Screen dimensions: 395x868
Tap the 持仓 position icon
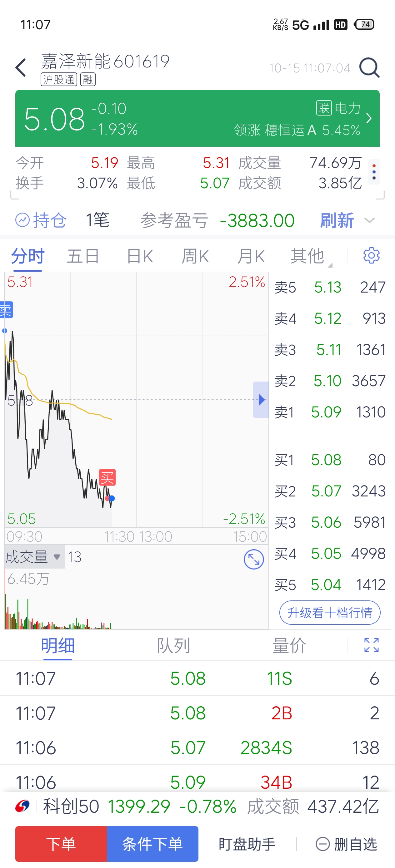coord(22,220)
